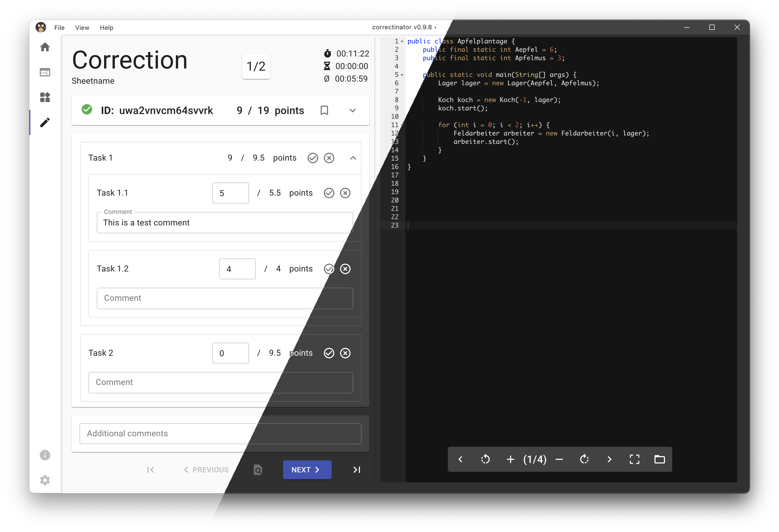Click the settings gear icon in sidebar

coord(45,479)
